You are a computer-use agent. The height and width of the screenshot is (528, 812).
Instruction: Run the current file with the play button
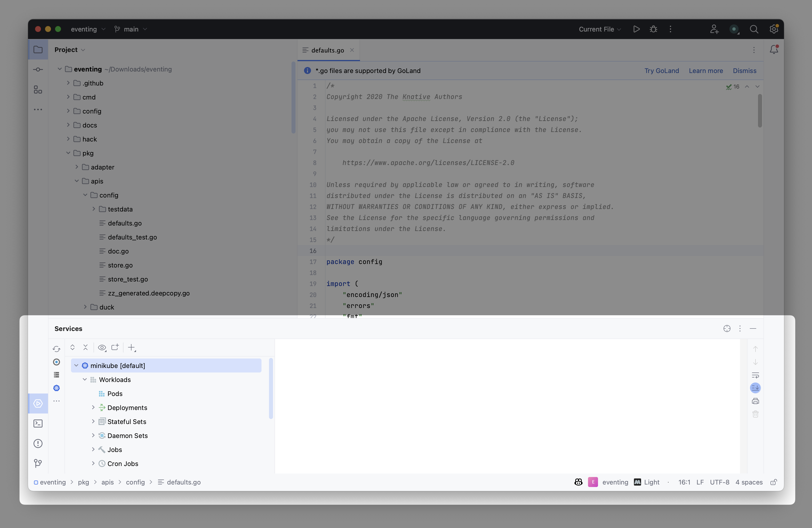pyautogui.click(x=636, y=29)
